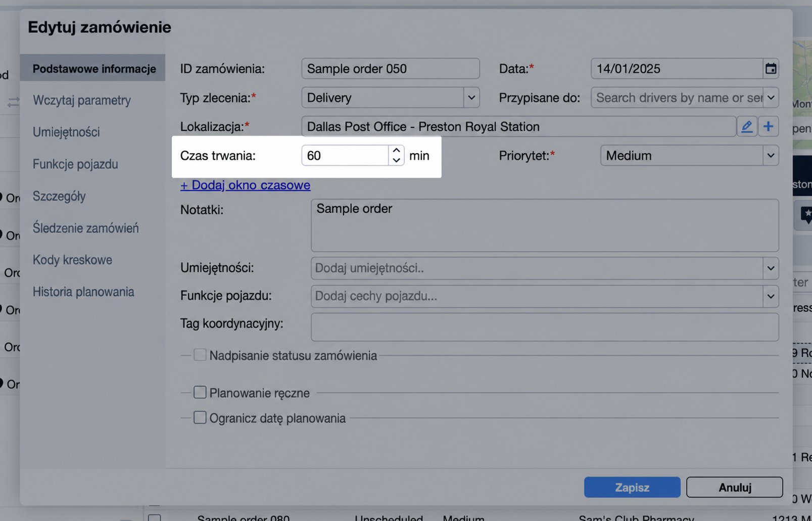Open the calendar picker for the Data field

point(771,69)
